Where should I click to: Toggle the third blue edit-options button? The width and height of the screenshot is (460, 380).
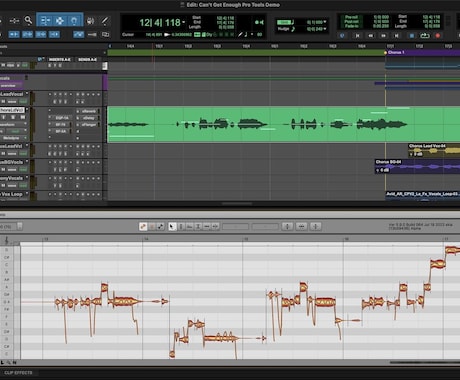click(x=41, y=34)
